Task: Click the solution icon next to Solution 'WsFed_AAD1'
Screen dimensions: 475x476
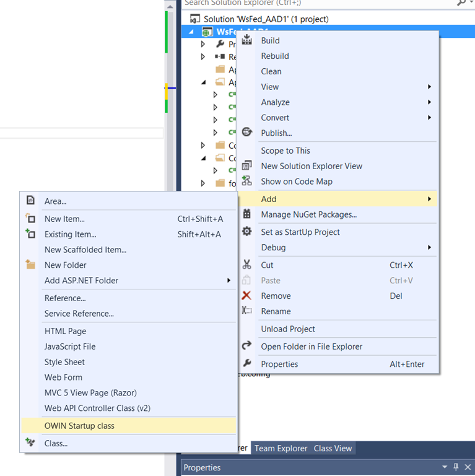Action: coord(195,19)
